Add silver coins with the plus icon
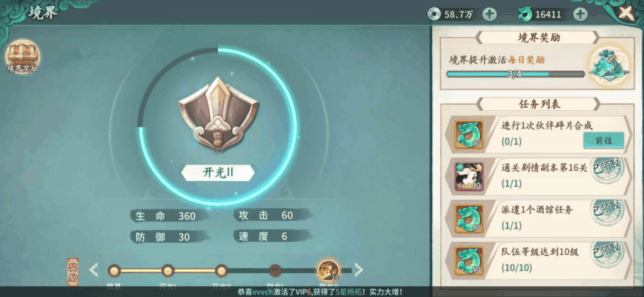The image size is (644, 297). tap(489, 14)
